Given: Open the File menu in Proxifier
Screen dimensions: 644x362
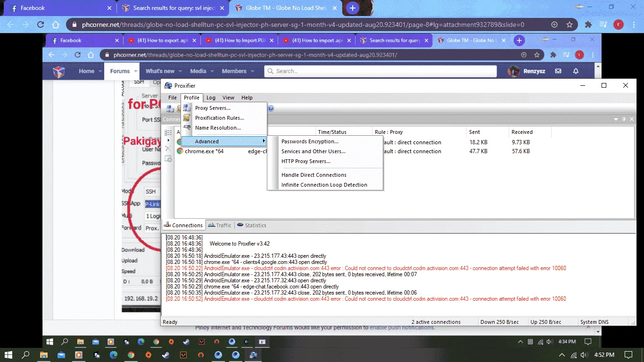Looking at the screenshot, I should pyautogui.click(x=173, y=98).
